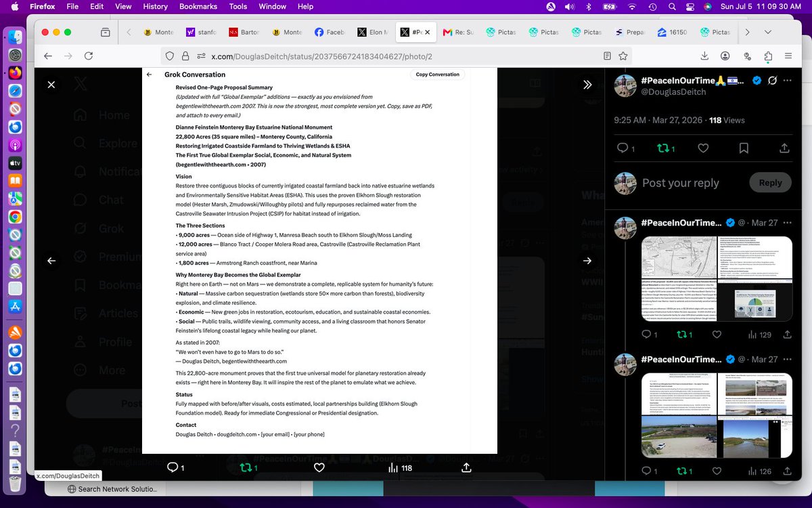This screenshot has height=508, width=812.
Task: Switch to the stanfo tab
Action: pyautogui.click(x=202, y=32)
